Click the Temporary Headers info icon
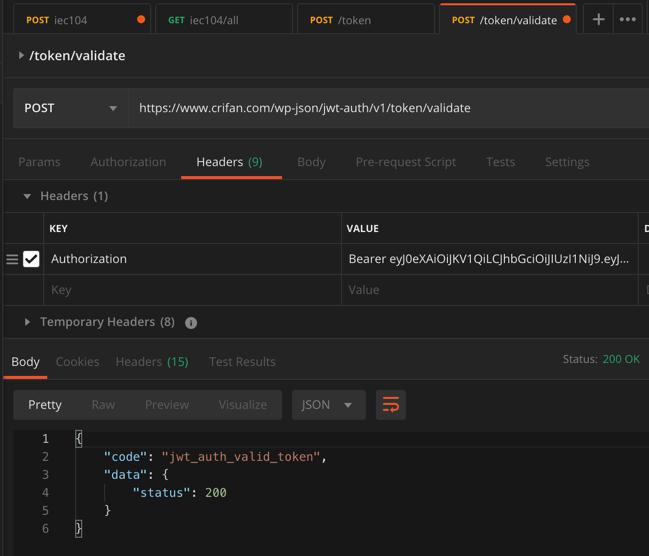 click(x=191, y=323)
